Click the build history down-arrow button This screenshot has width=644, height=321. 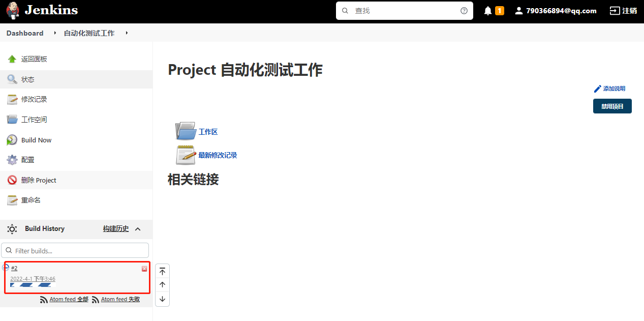(x=162, y=299)
